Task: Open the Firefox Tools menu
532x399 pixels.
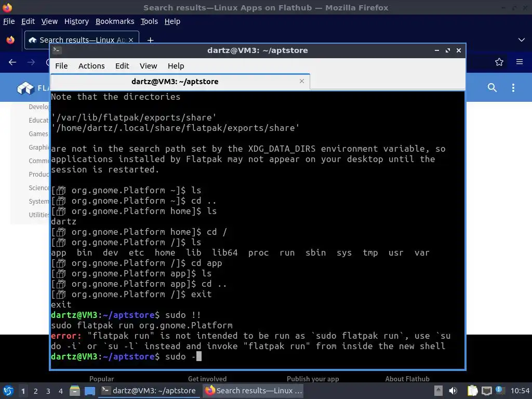Action: point(149,21)
